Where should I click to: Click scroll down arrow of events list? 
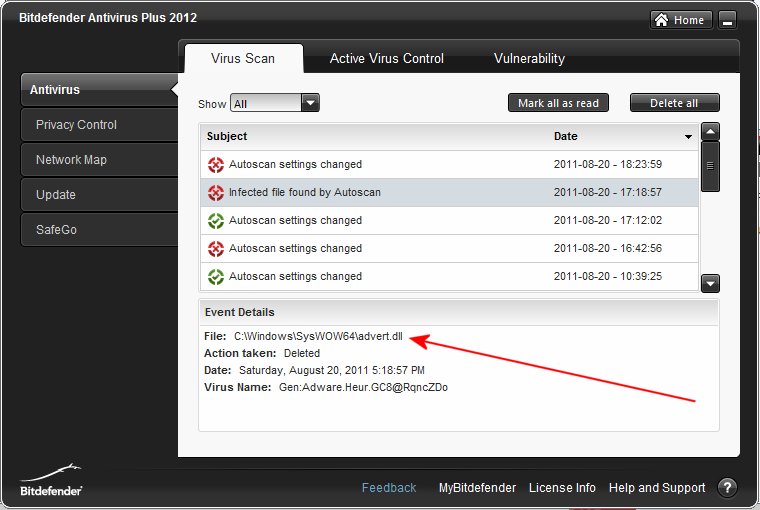point(710,283)
